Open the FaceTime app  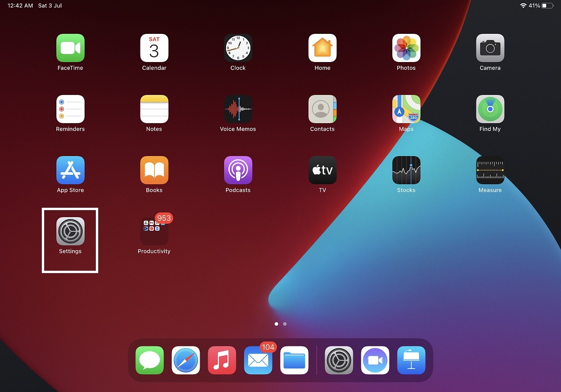(70, 48)
